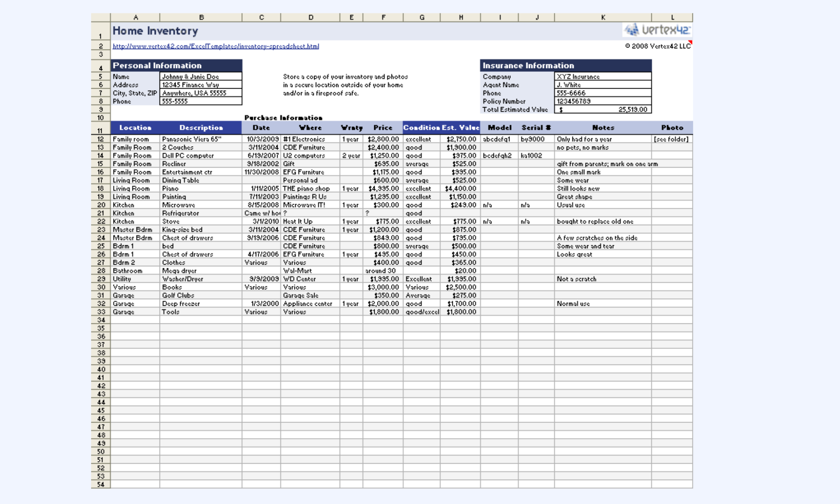
Task: Select the 'Microwave IT!' cell
Action: 310,205
